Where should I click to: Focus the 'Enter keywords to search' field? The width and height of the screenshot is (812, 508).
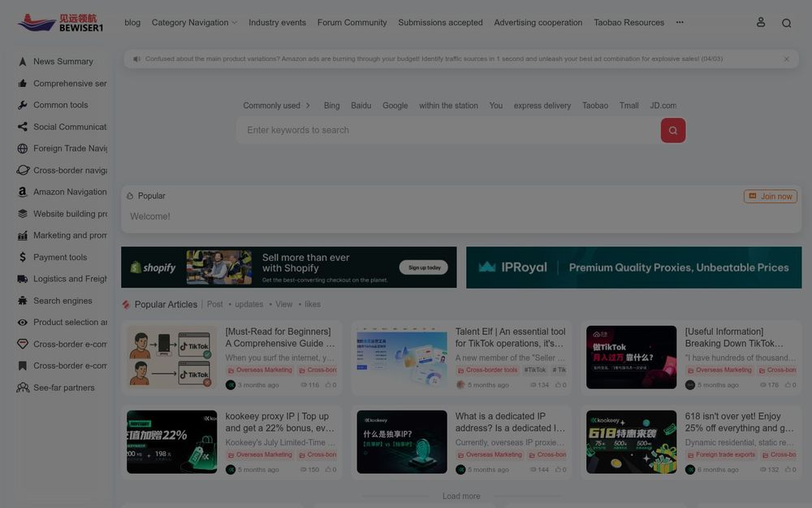[448, 130]
